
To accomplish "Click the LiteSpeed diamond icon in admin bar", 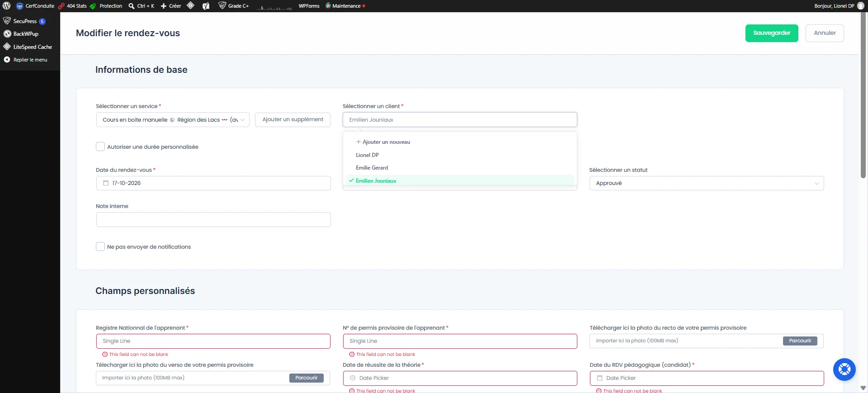I will 190,6.
